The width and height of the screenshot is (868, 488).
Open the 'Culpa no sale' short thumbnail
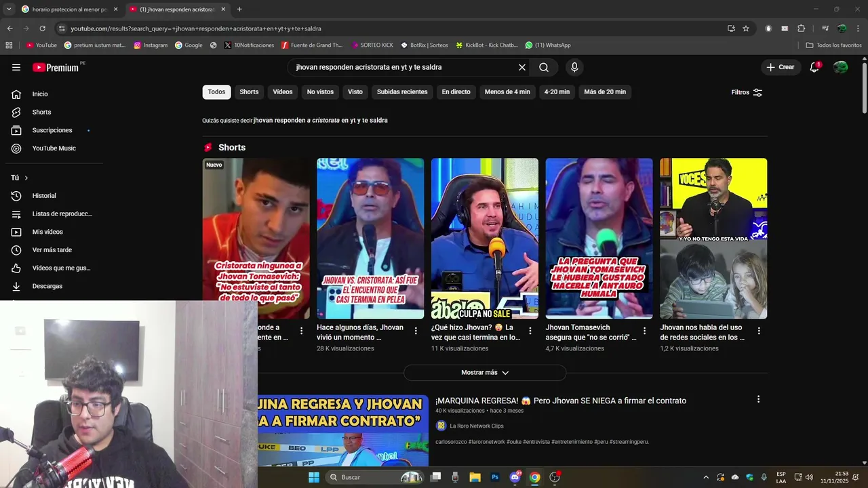pos(485,239)
